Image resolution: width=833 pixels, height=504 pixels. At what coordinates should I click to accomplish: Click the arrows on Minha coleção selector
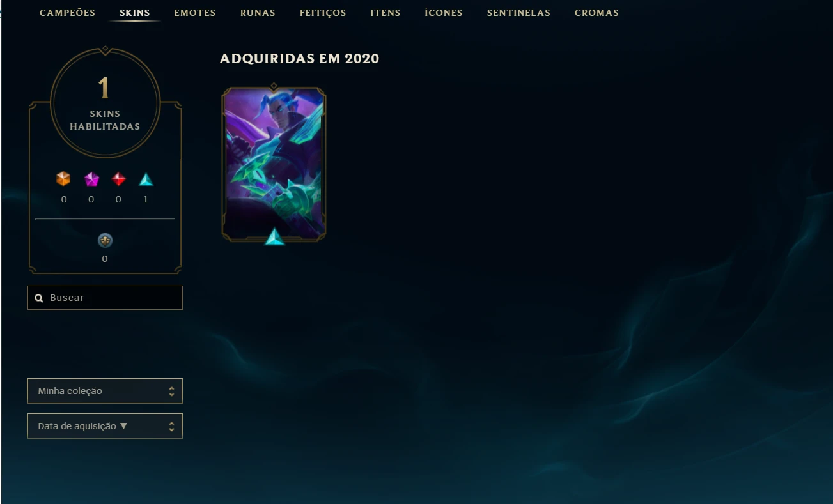pyautogui.click(x=171, y=391)
